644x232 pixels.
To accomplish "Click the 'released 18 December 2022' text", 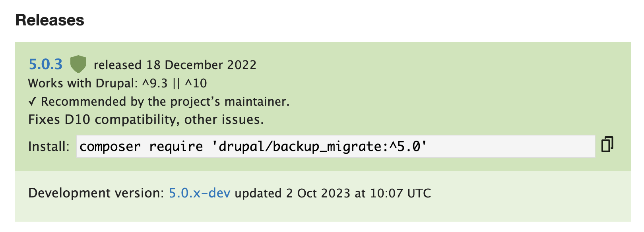I will [175, 65].
